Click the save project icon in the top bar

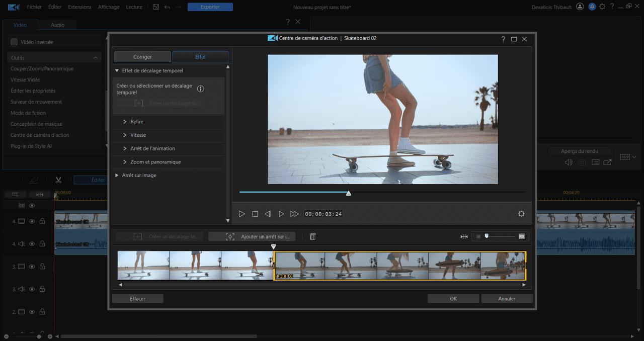tap(155, 7)
